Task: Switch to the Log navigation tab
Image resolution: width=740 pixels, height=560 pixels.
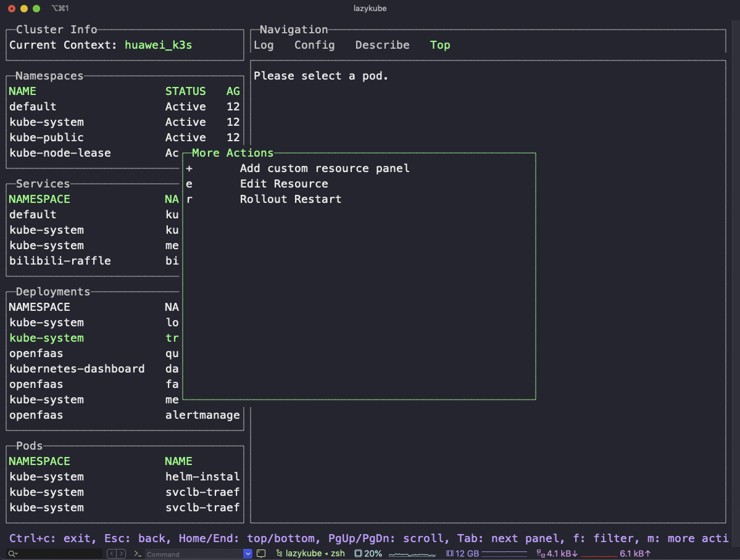Action: pos(264,45)
